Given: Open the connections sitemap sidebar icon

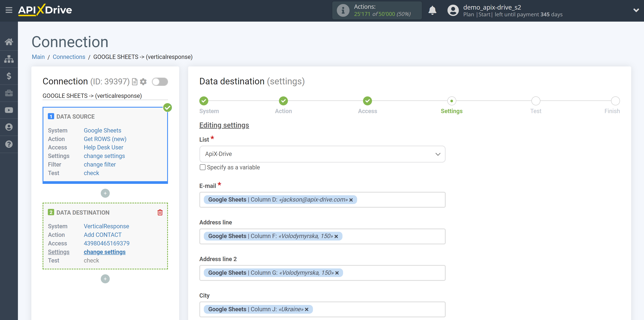Looking at the screenshot, I should pos(9,59).
